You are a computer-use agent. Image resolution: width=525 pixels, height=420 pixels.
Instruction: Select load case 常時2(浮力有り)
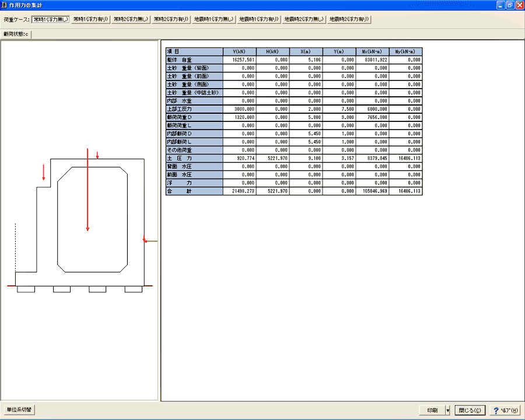pyautogui.click(x=171, y=19)
